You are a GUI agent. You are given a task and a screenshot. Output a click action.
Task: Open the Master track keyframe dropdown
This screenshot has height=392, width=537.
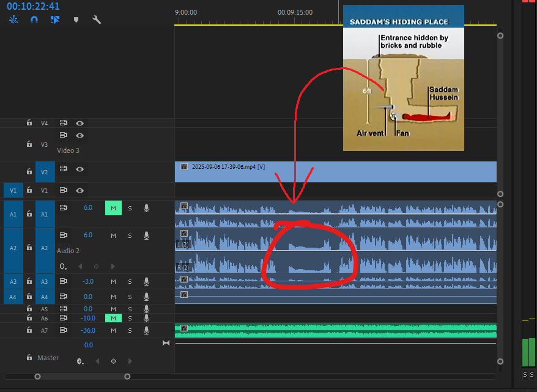[80, 361]
